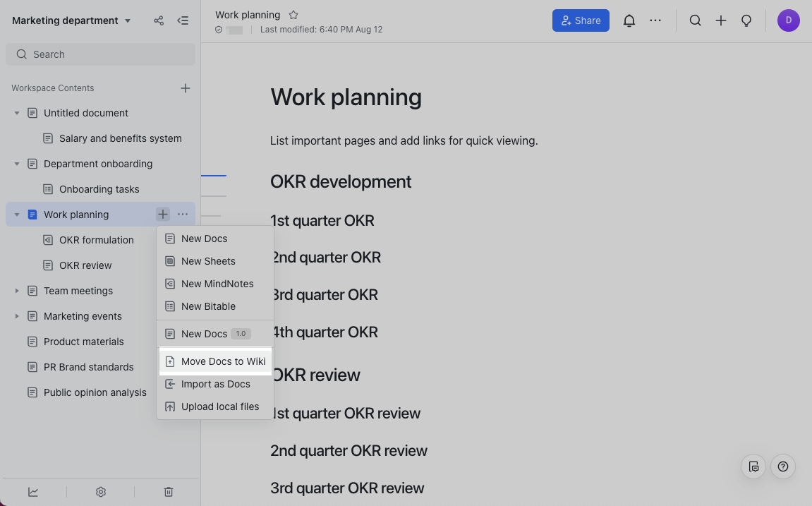The image size is (812, 506).
Task: Click the blue Share button
Action: tap(580, 20)
